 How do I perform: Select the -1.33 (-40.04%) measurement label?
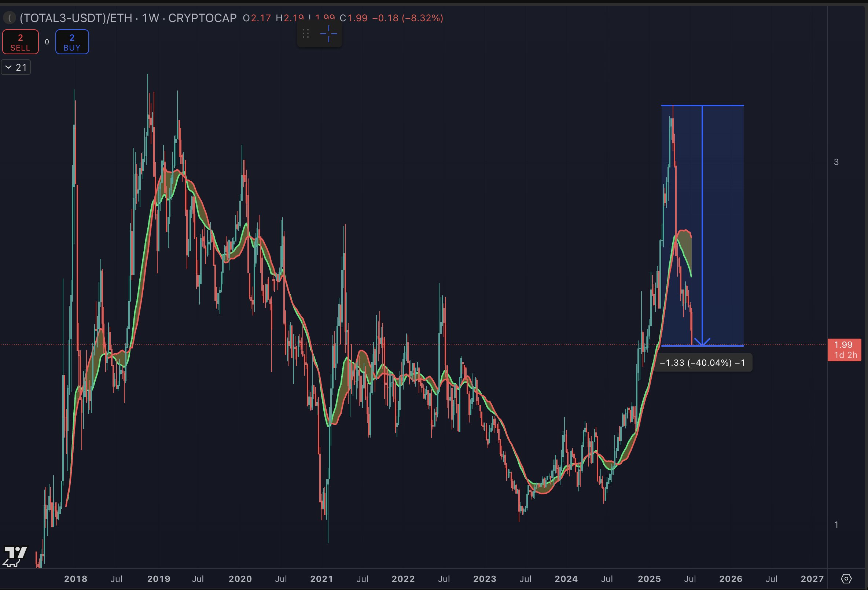coord(702,362)
